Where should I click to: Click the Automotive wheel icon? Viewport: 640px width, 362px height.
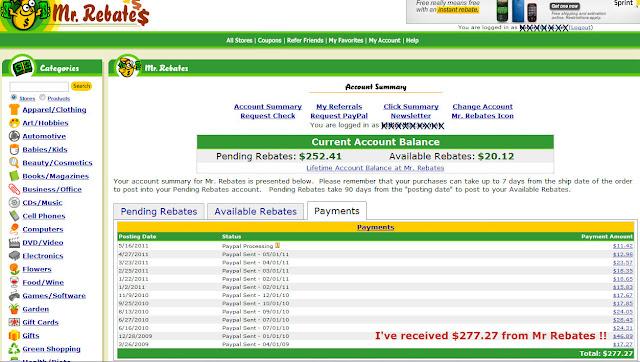click(x=14, y=136)
